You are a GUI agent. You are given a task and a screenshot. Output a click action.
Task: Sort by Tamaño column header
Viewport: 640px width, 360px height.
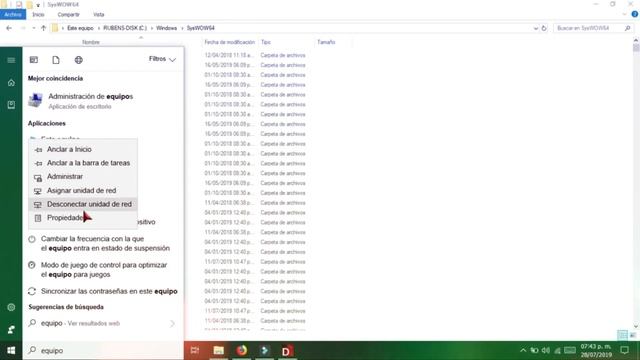(x=326, y=42)
